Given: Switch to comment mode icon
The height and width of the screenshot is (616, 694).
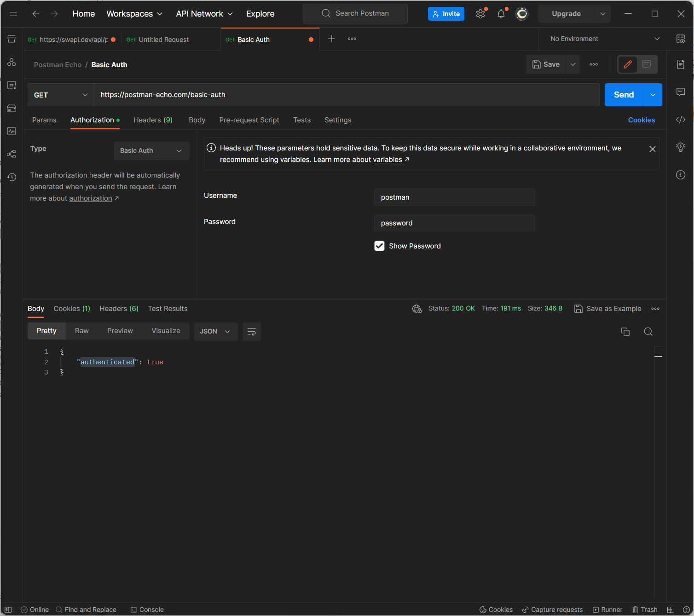Looking at the screenshot, I should click(x=647, y=64).
